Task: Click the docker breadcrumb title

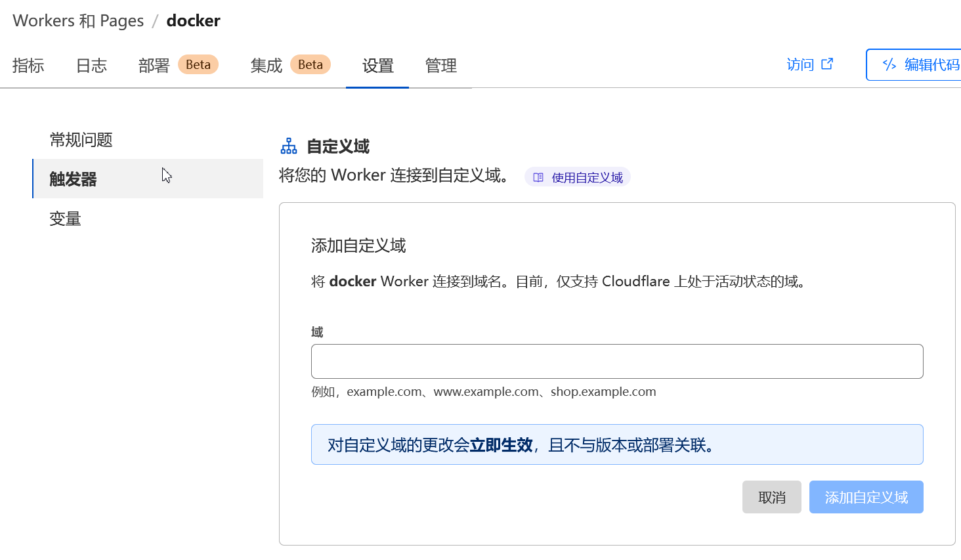Action: click(x=193, y=21)
